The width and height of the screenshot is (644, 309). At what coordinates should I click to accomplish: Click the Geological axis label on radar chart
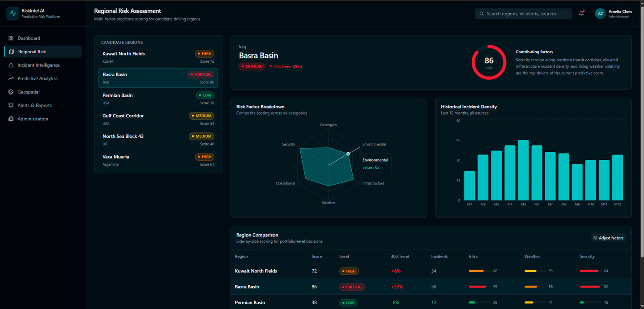328,125
